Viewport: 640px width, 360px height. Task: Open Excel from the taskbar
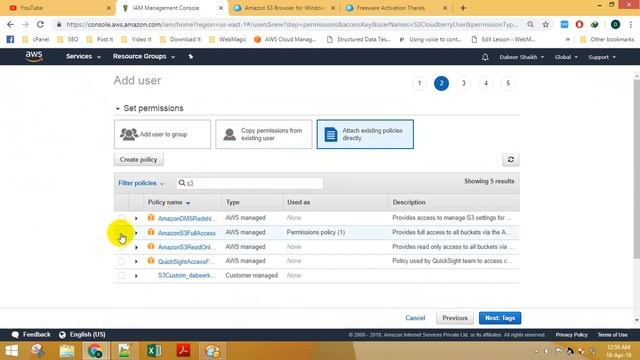coord(154,351)
